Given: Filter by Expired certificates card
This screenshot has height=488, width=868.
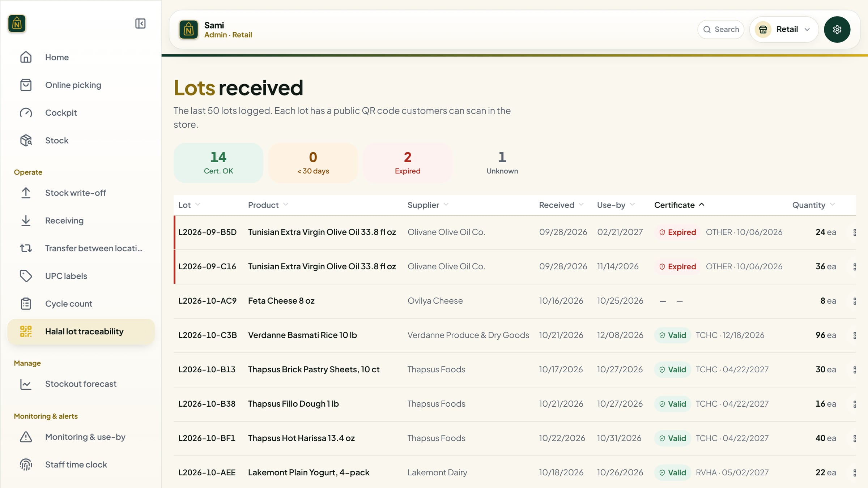Looking at the screenshot, I should [408, 163].
